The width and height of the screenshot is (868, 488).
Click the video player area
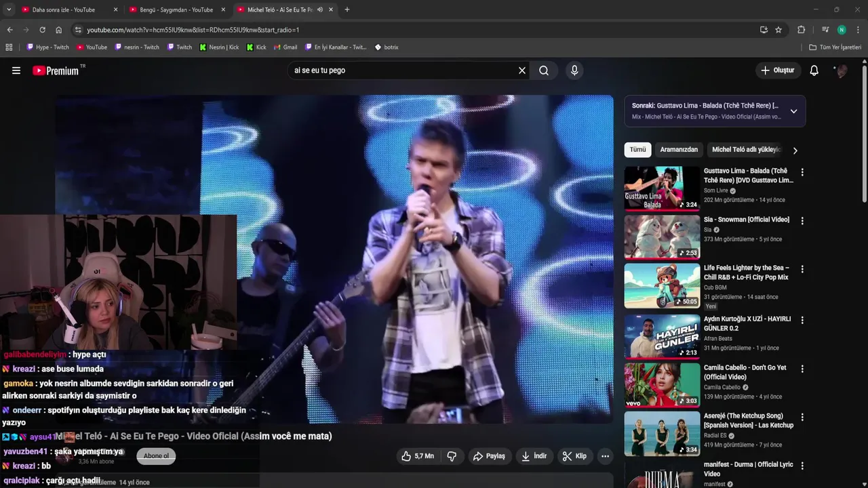334,259
